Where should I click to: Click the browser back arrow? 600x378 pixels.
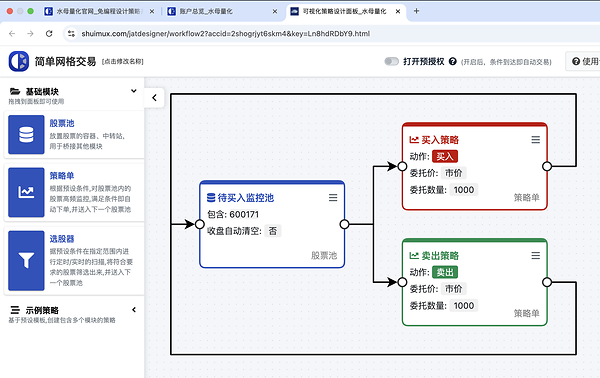pos(12,34)
